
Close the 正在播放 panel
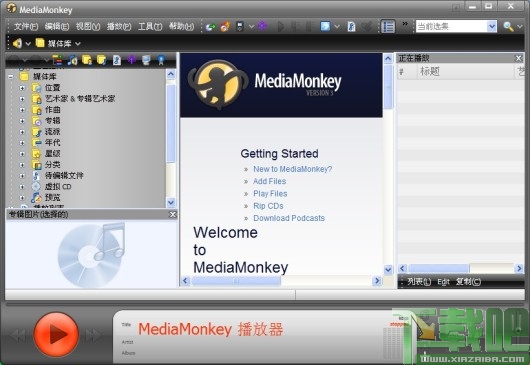point(519,58)
